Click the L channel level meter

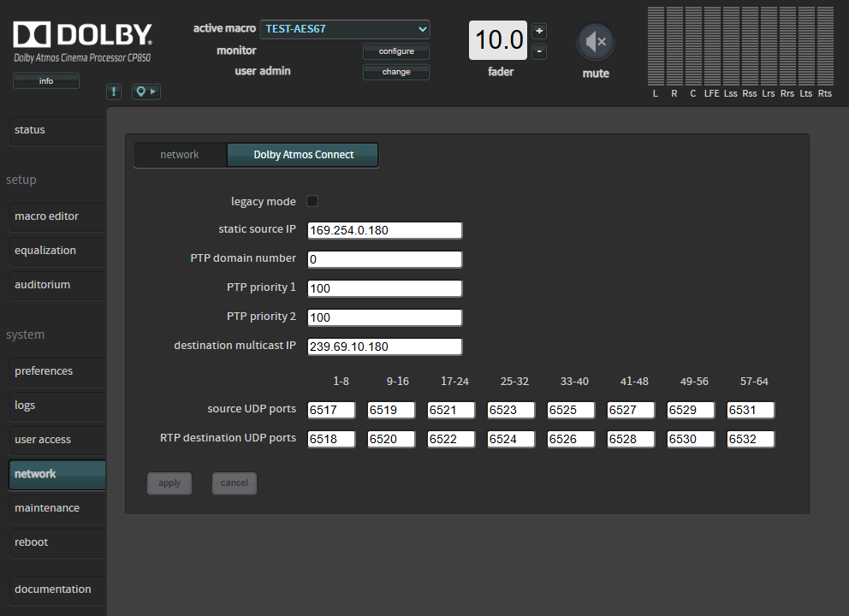click(656, 46)
